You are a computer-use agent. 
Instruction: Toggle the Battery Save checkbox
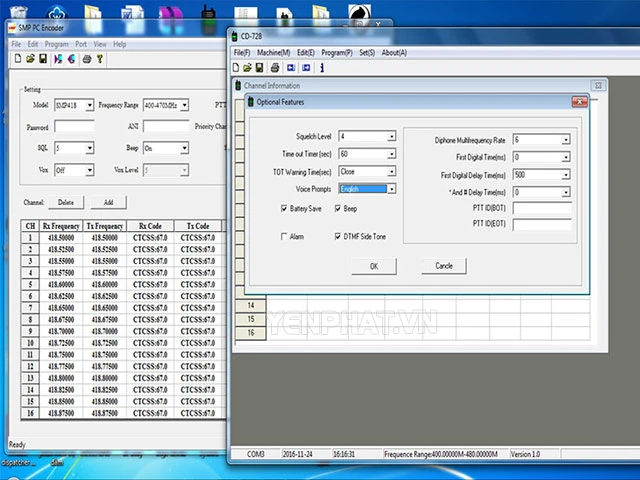coord(285,208)
